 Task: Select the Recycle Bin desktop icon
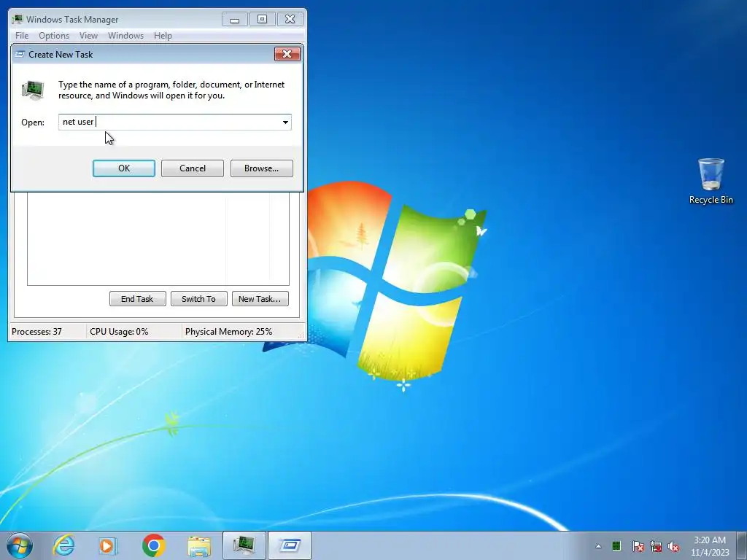pos(711,182)
